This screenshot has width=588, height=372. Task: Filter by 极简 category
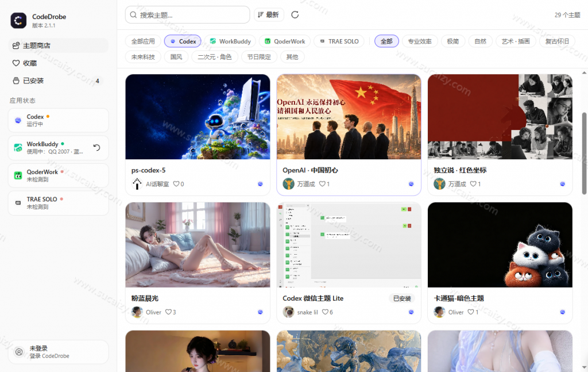[453, 41]
